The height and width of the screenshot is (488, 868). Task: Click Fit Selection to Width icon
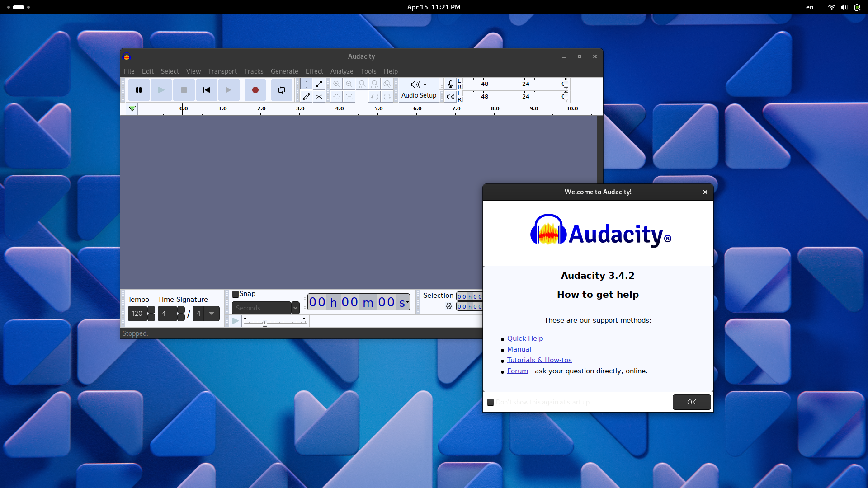tap(362, 84)
